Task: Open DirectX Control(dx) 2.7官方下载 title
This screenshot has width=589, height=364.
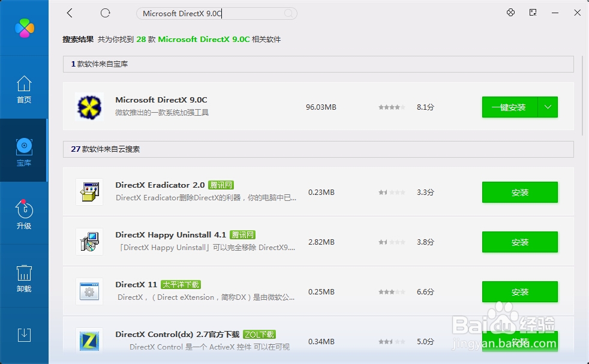Action: coord(178,335)
